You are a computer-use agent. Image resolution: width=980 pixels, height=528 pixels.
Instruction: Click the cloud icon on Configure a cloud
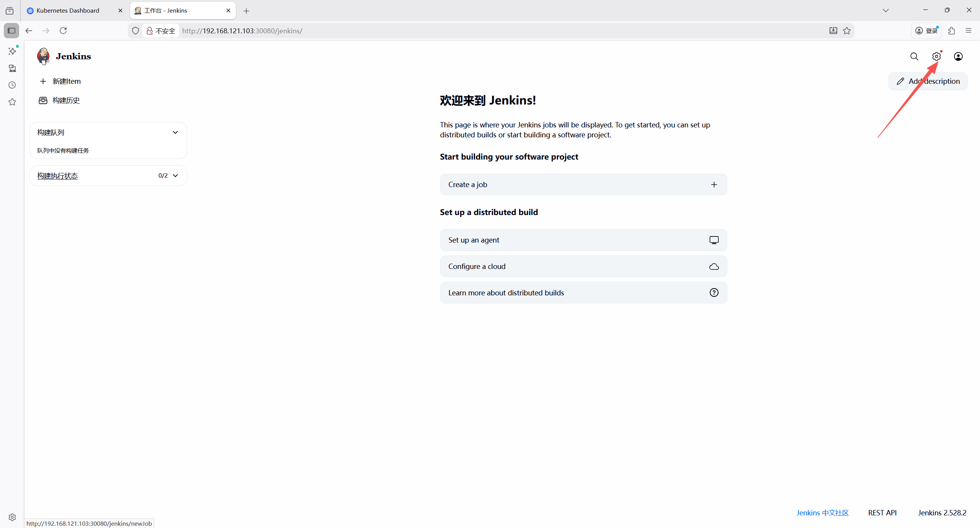pyautogui.click(x=714, y=267)
